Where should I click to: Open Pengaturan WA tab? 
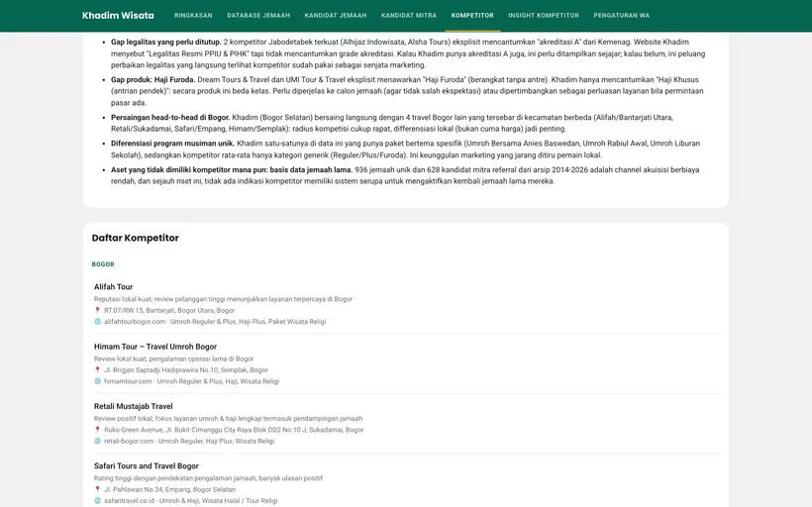[622, 16]
